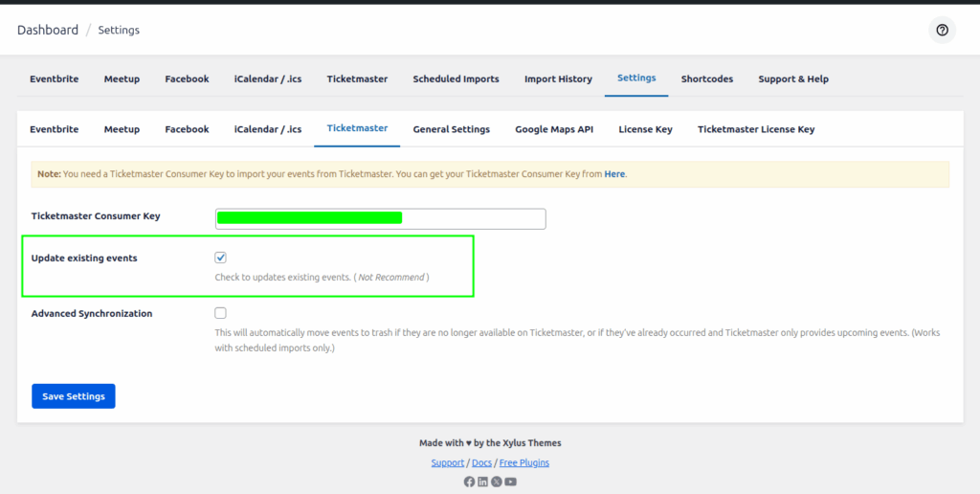Open General Settings sub-tab

pyautogui.click(x=451, y=129)
